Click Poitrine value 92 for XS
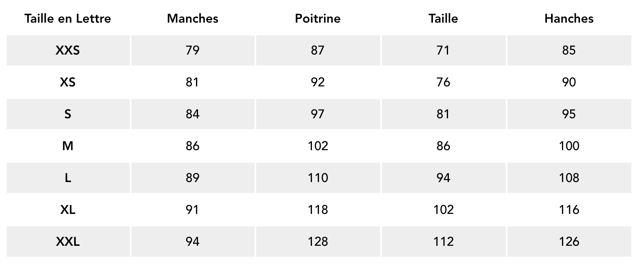Viewport: 644px width, 276px height. 317,82
